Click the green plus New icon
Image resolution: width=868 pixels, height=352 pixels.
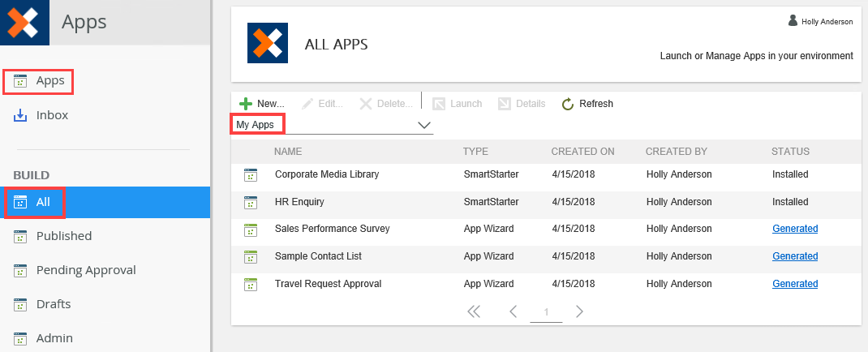246,104
